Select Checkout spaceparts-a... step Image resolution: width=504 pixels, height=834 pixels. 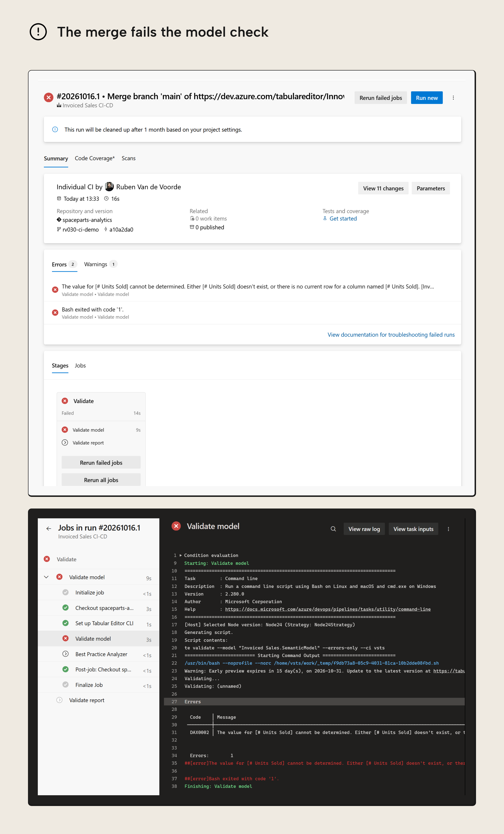tap(98, 608)
